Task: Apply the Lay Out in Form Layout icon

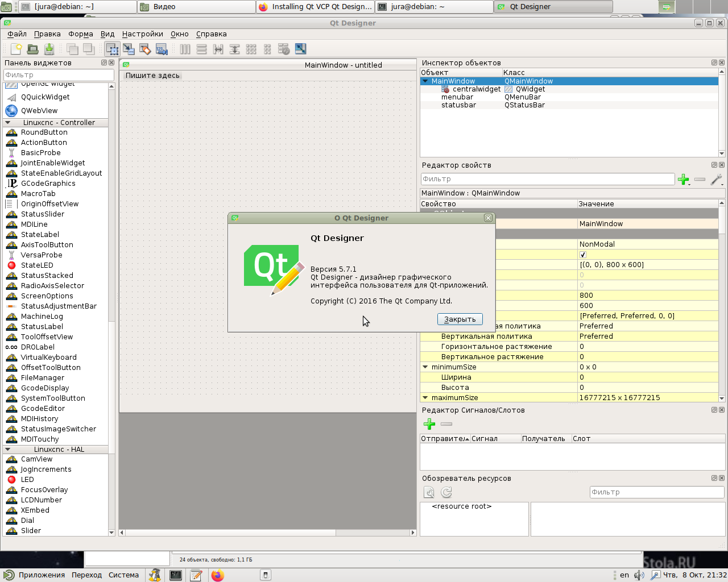Action: click(267, 49)
